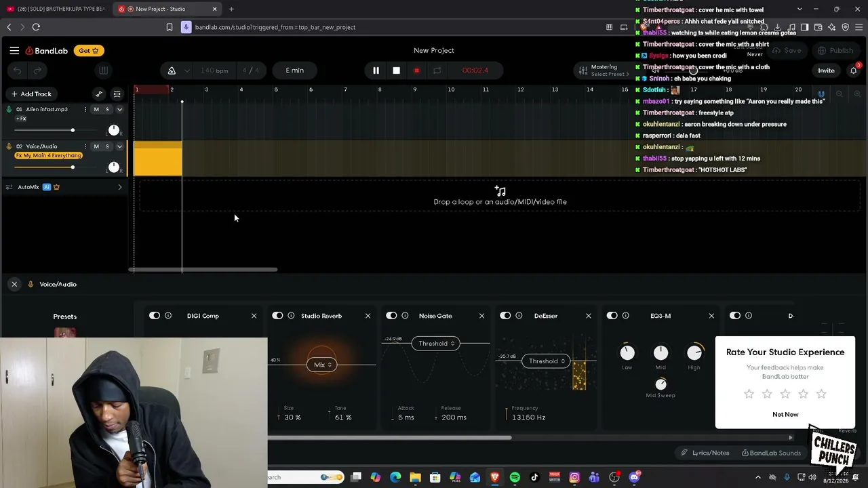Screen dimensions: 868x488
Task: Click the 00:02.4 time display
Action: pyautogui.click(x=475, y=70)
